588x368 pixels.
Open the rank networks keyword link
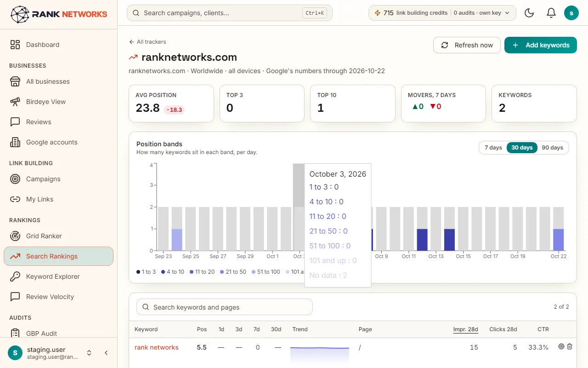(x=157, y=347)
